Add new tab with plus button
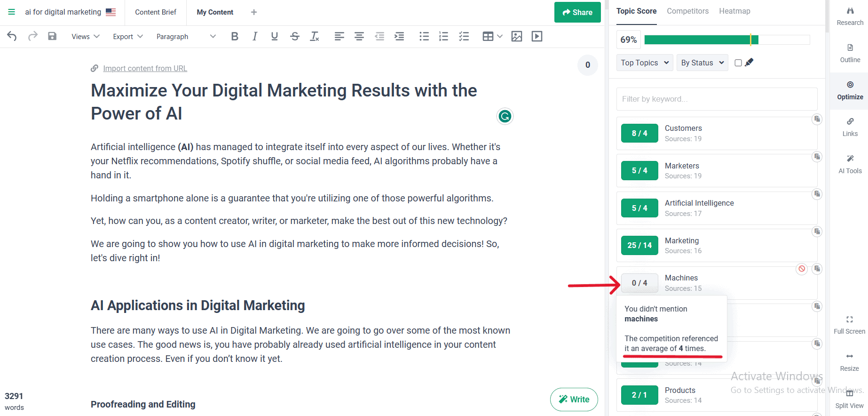The width and height of the screenshot is (868, 416). coord(254,12)
